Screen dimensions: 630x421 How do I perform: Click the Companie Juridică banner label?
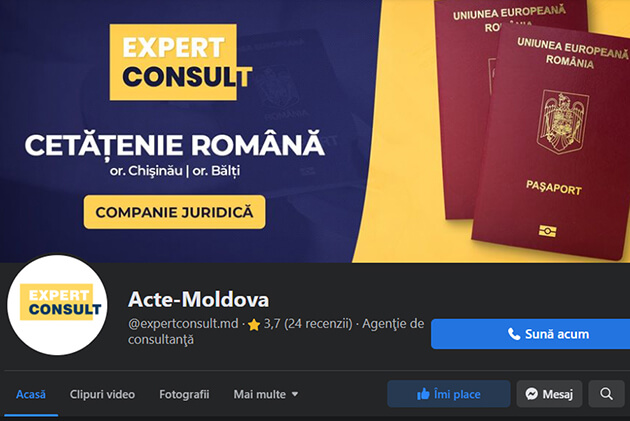tap(174, 212)
